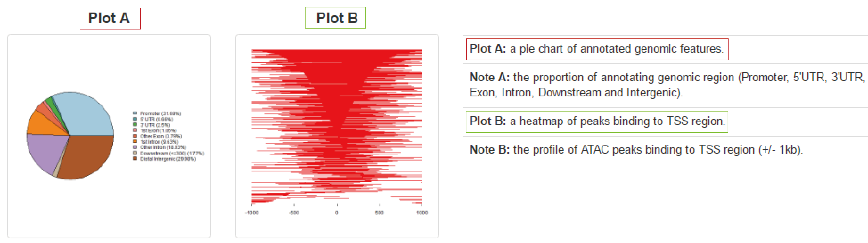Click the 1st Intron orange legend swatch
Screen dimensions: 868x243
click(135, 141)
